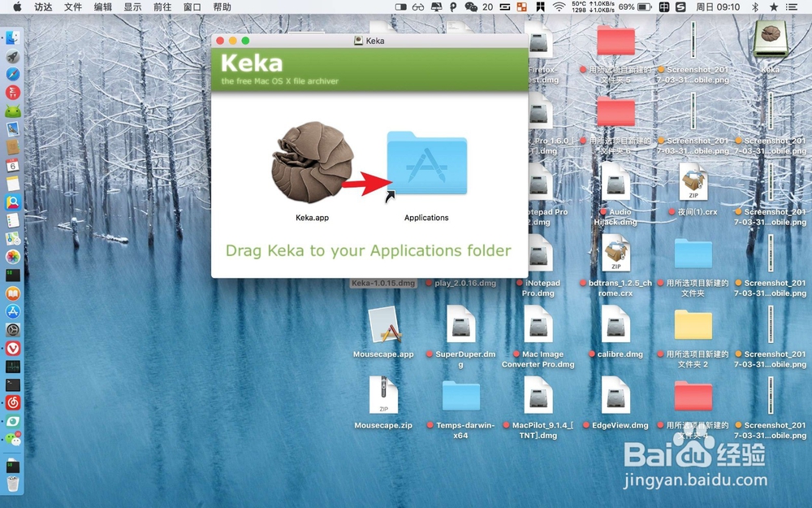Image resolution: width=812 pixels, height=508 pixels.
Task: Select Mousecape.zip file on desktop
Action: 384,395
